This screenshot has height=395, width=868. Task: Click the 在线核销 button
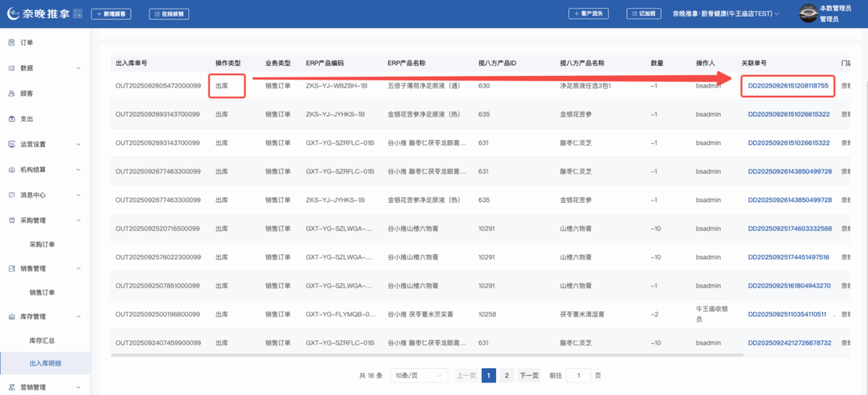click(x=169, y=14)
